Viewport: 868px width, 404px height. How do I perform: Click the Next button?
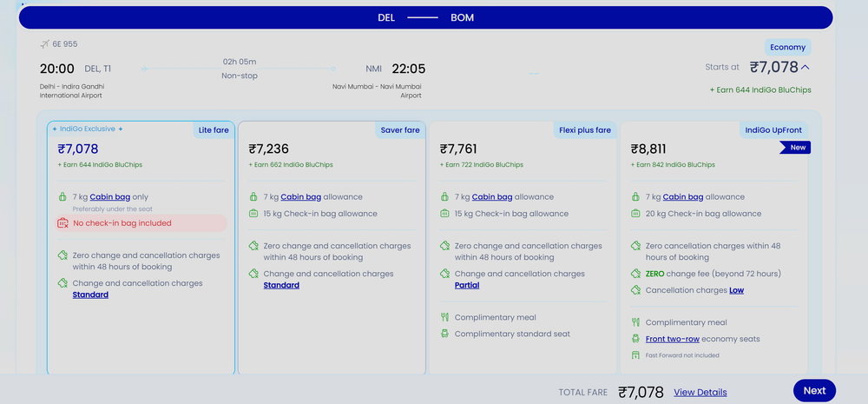click(x=814, y=391)
